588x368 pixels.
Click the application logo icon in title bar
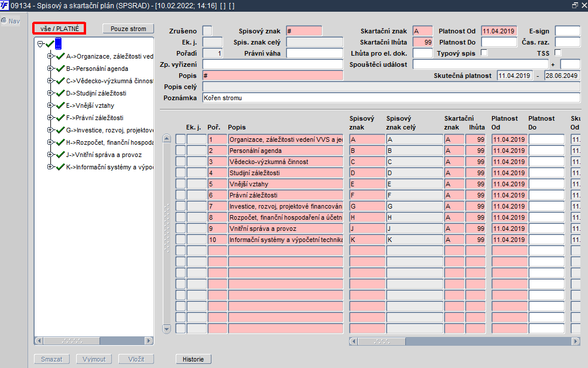point(5,5)
